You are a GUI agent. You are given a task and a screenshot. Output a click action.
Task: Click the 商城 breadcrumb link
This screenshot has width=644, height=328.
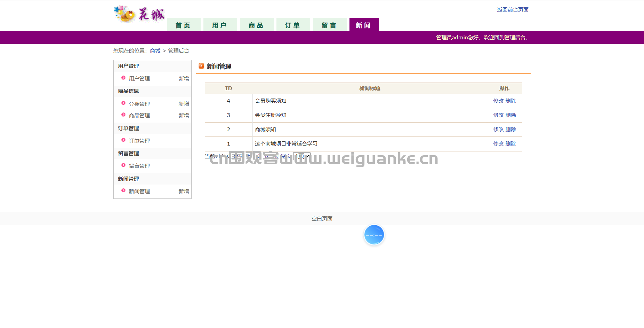coord(155,51)
